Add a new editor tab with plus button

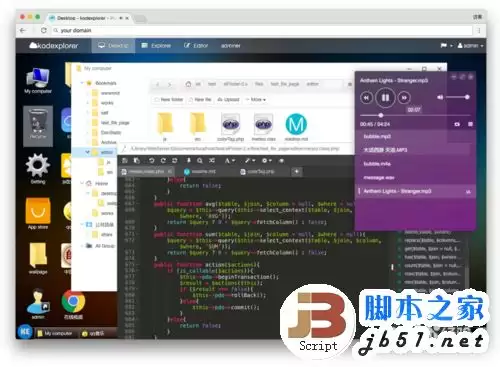pos(297,171)
